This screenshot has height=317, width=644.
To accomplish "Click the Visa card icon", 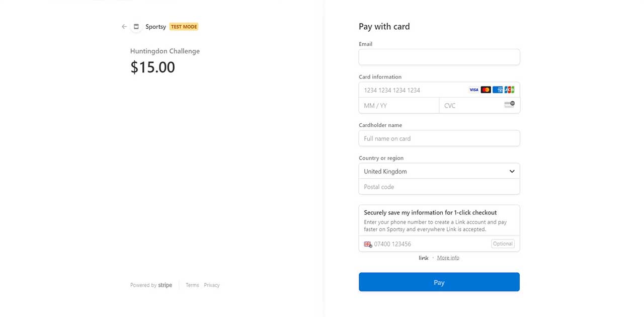I will (x=474, y=90).
